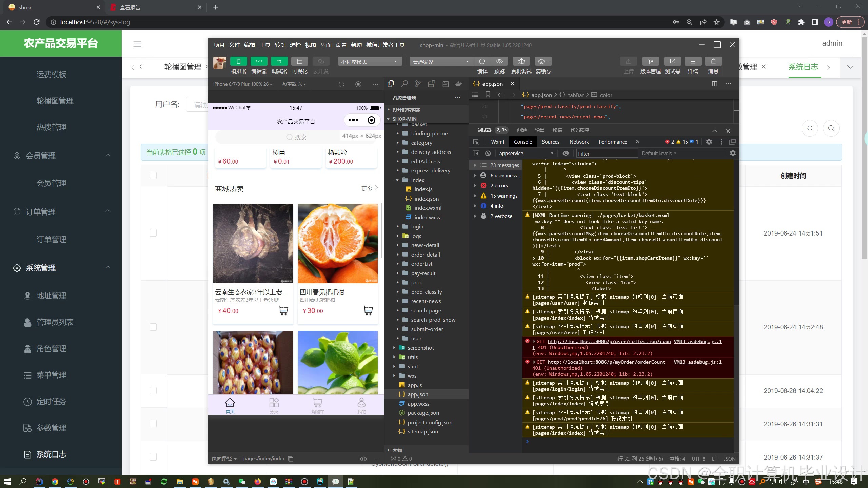868x488 pixels.
Task: Toggle the console live expression eye icon
Action: (566, 154)
